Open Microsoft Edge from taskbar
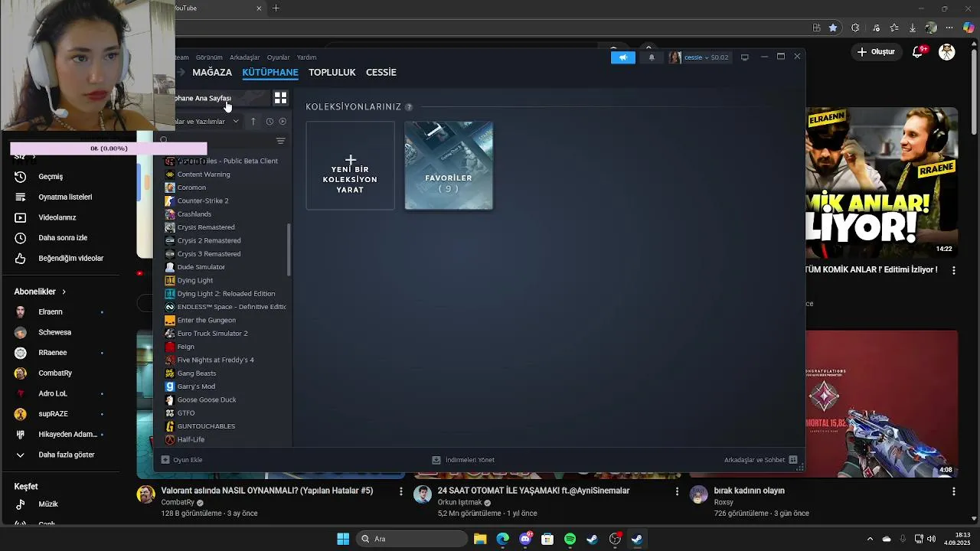 coord(502,539)
